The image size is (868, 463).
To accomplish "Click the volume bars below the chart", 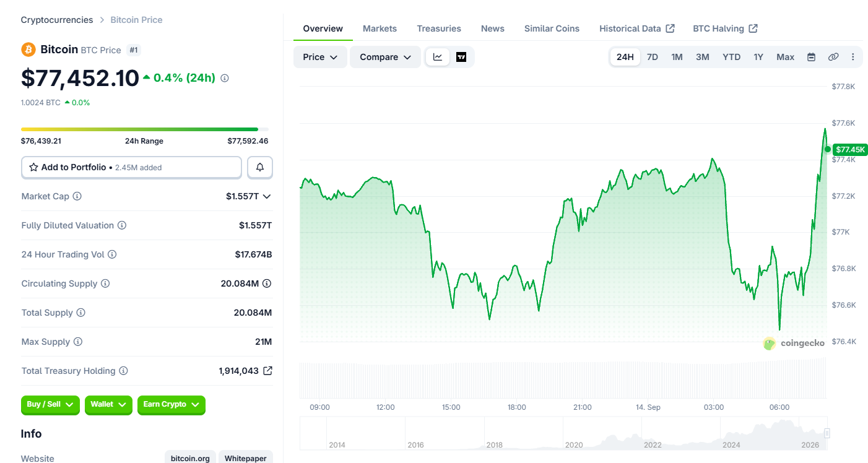I will point(563,380).
